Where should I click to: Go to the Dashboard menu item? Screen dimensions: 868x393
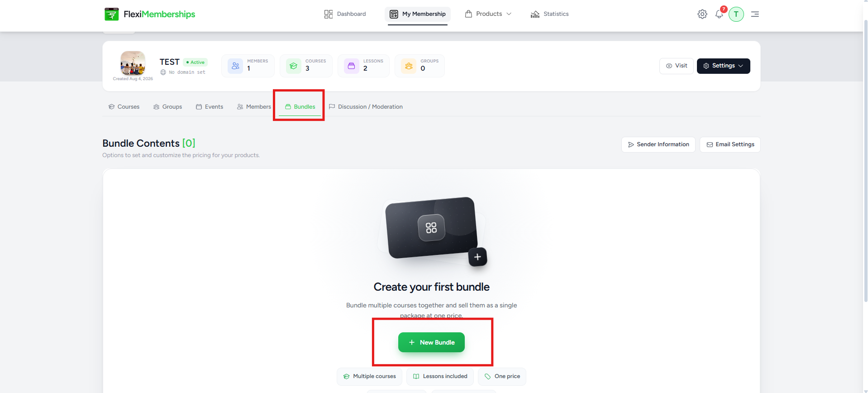(x=345, y=14)
